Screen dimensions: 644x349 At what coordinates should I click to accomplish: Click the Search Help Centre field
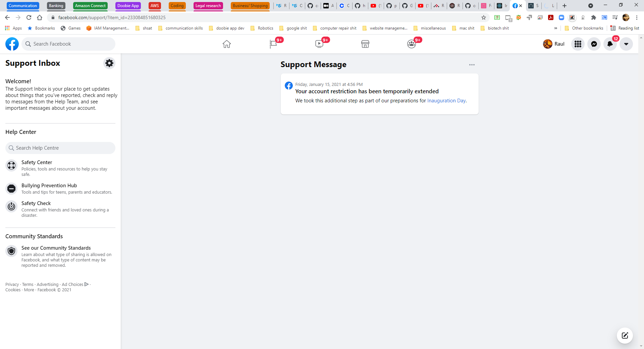tap(60, 148)
